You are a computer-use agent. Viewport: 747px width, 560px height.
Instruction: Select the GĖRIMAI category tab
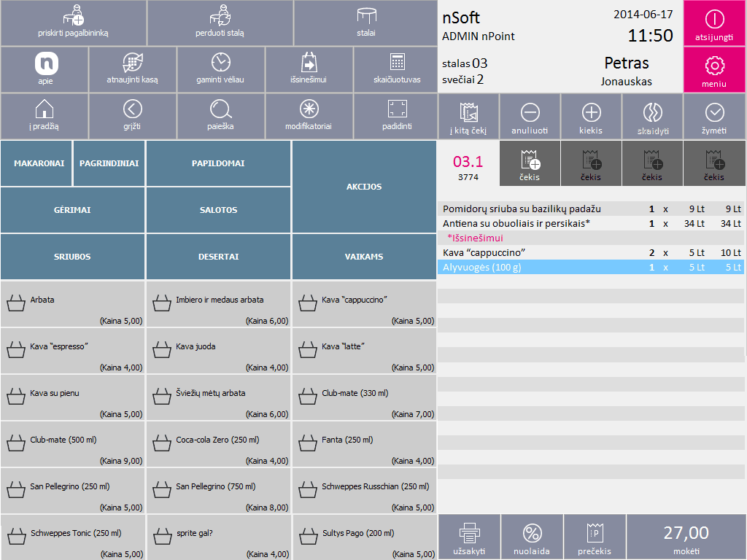[72, 210]
